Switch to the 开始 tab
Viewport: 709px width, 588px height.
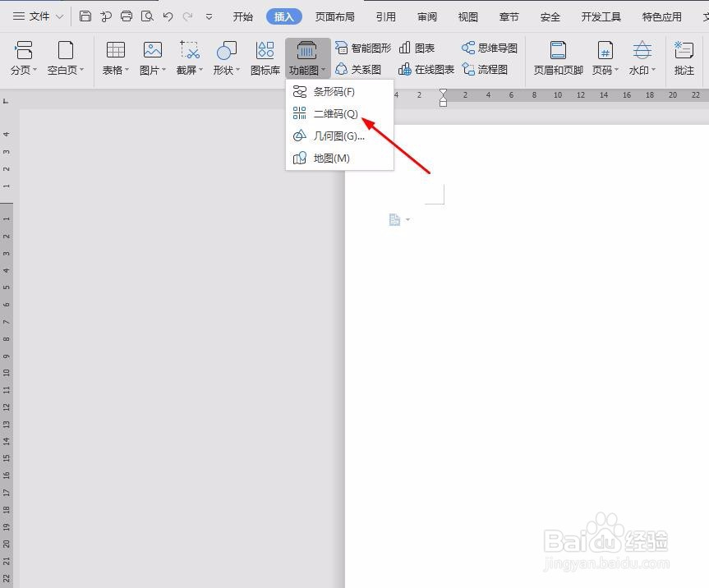243,16
